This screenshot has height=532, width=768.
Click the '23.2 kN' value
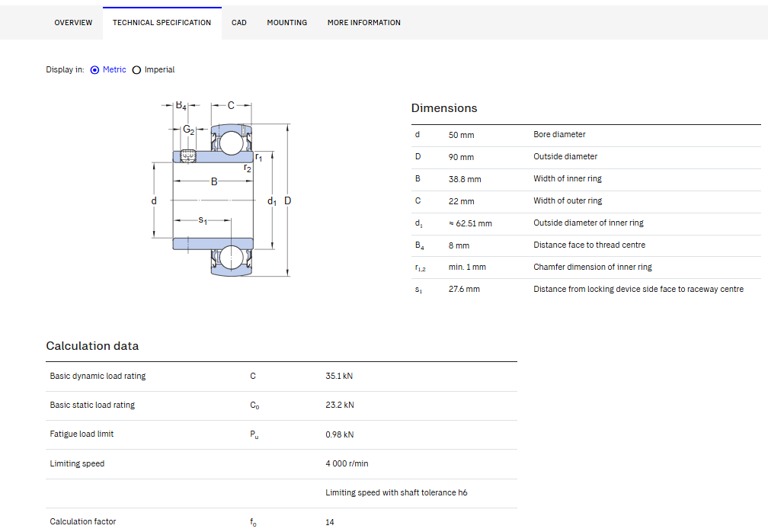[x=340, y=405]
